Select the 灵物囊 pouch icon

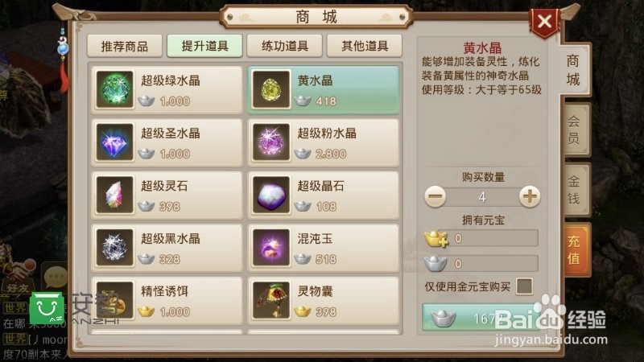tap(271, 300)
